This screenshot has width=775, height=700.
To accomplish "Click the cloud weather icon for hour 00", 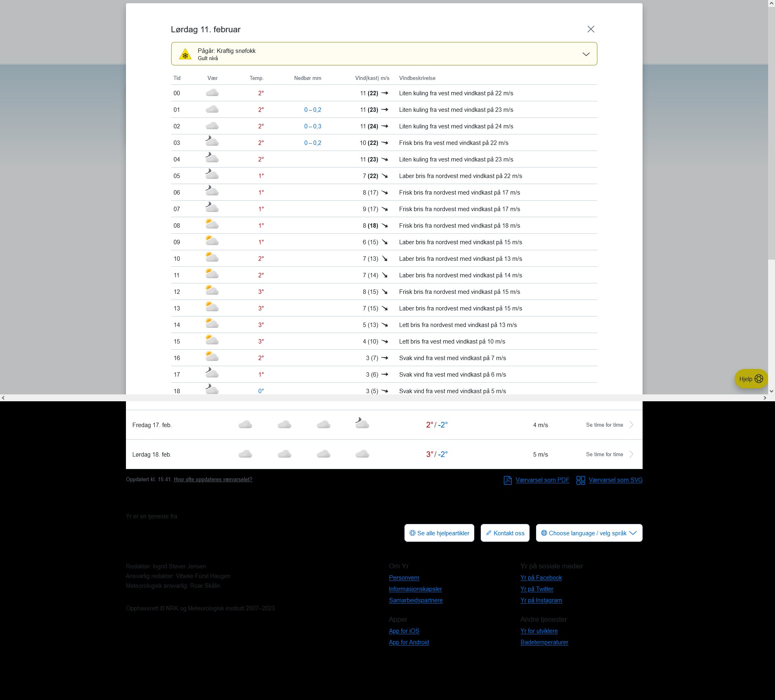I will (x=212, y=93).
